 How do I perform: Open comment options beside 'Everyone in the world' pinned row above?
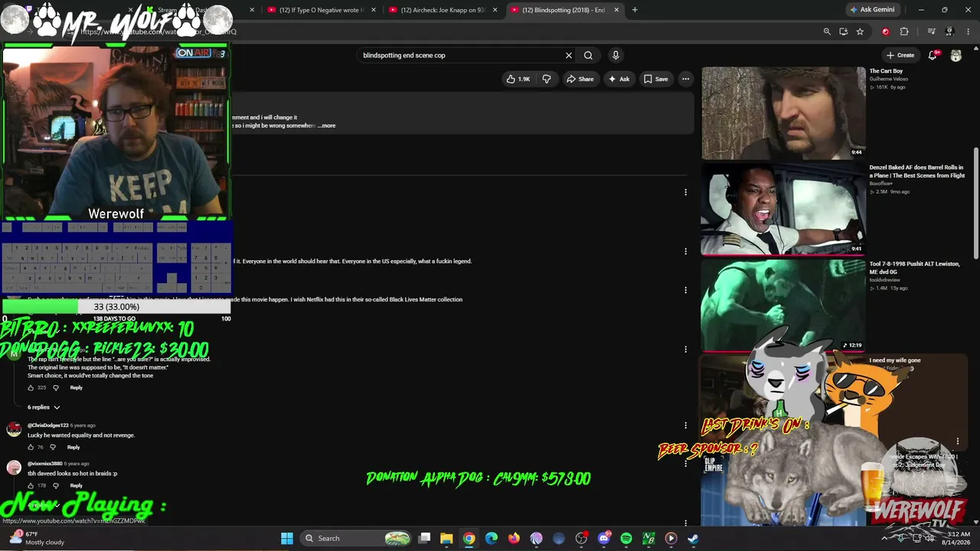[686, 192]
